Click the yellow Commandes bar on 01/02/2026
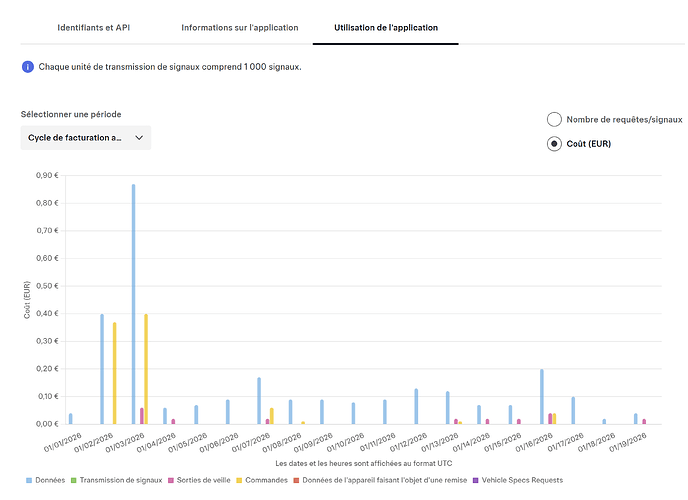This screenshot has width=688, height=500. click(114, 373)
